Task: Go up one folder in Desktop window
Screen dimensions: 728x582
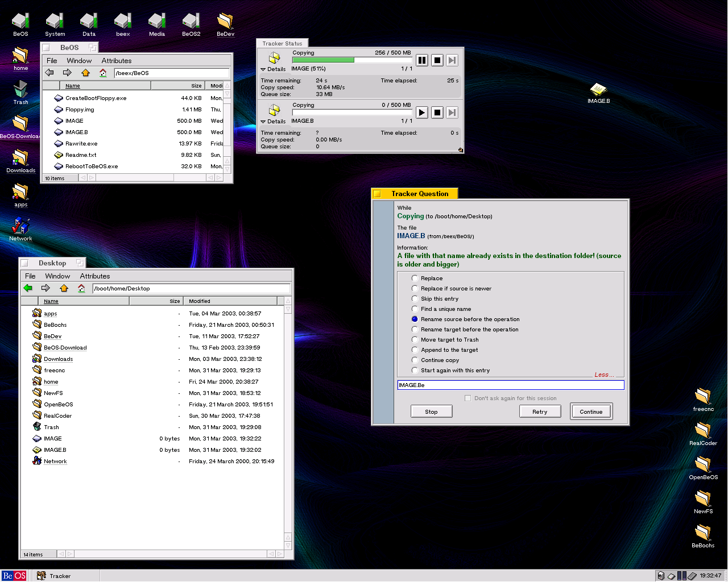Action: click(x=64, y=288)
